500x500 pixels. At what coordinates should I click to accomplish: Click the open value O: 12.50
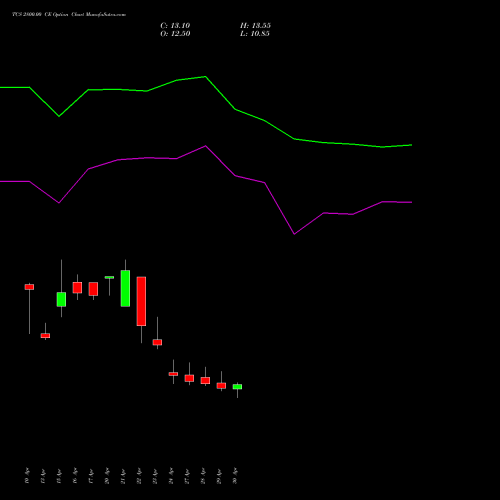point(175,34)
